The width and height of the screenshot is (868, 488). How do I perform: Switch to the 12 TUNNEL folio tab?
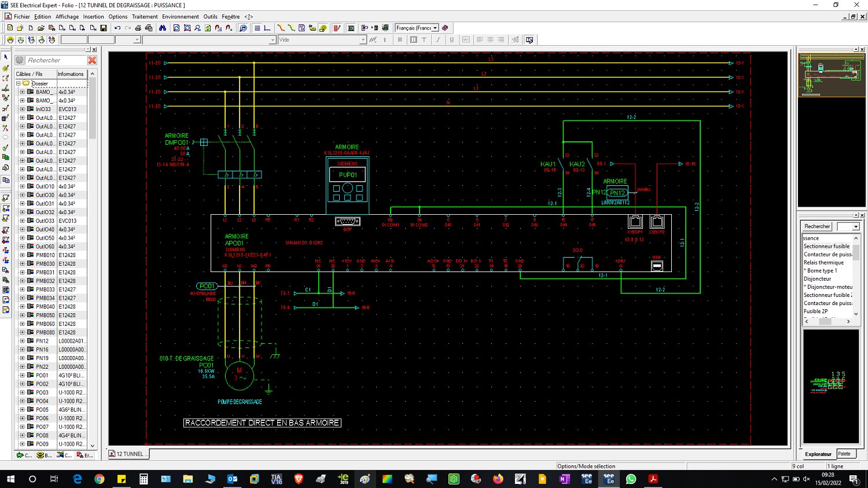[128, 454]
